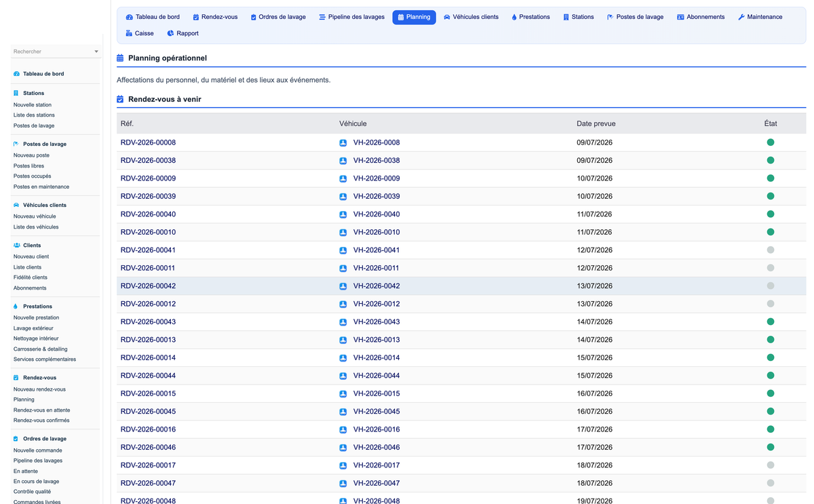
Task: Open vehicle link VH-2026-0010
Action: [376, 232]
